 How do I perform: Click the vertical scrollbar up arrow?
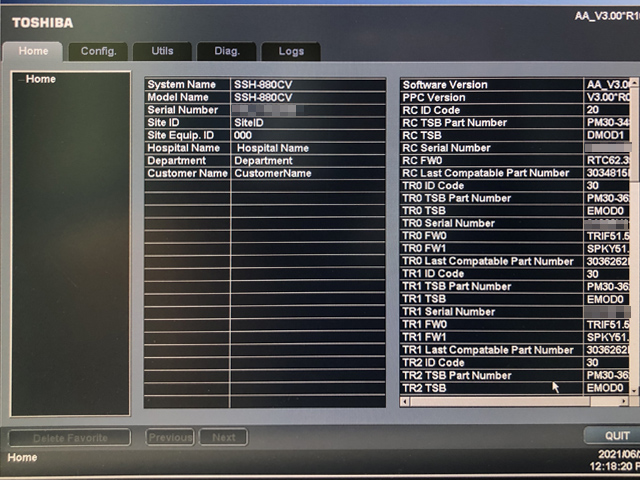point(634,83)
